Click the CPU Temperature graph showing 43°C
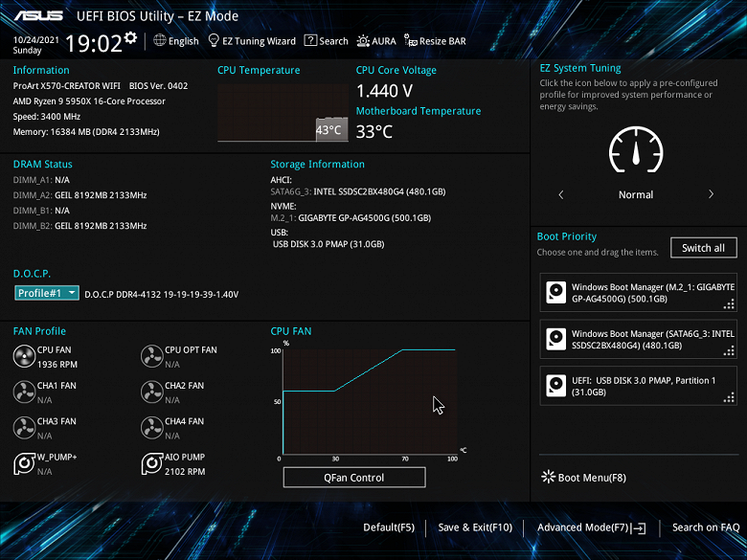The height and width of the screenshot is (560, 747). tap(283, 113)
